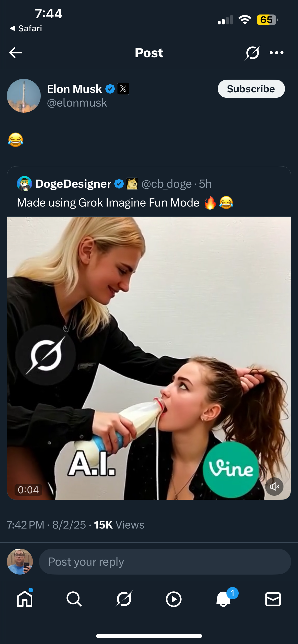Open Elon Musk's rocket profile picture
298x644 pixels.
[24, 96]
